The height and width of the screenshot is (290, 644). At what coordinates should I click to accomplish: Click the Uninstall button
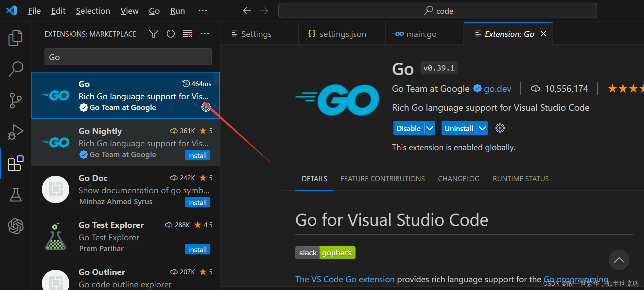[x=459, y=128]
